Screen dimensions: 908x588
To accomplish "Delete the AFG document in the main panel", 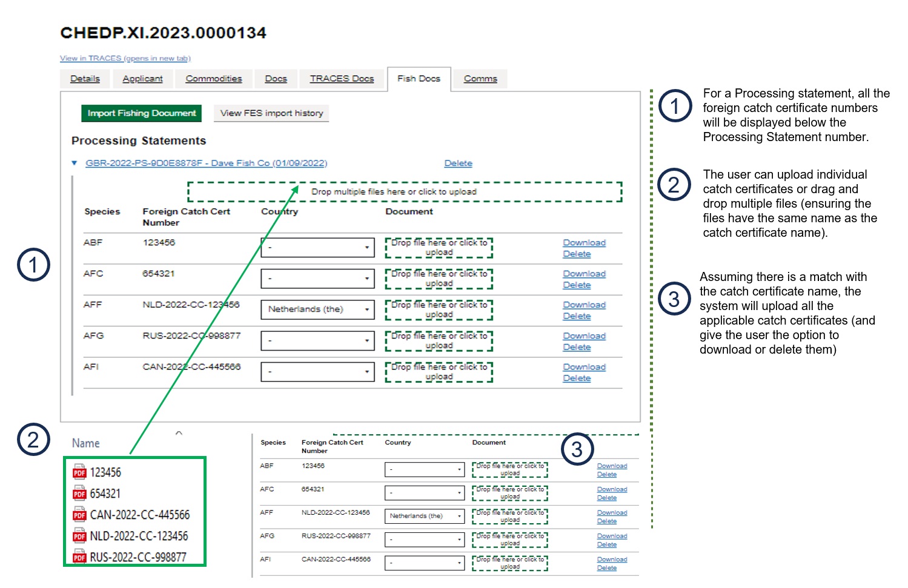I will (x=577, y=348).
